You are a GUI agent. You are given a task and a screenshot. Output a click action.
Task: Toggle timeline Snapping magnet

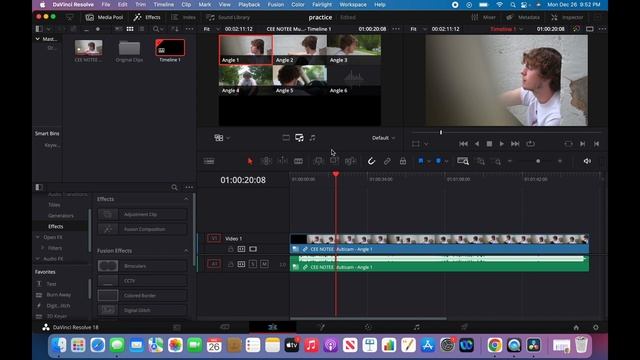click(371, 161)
